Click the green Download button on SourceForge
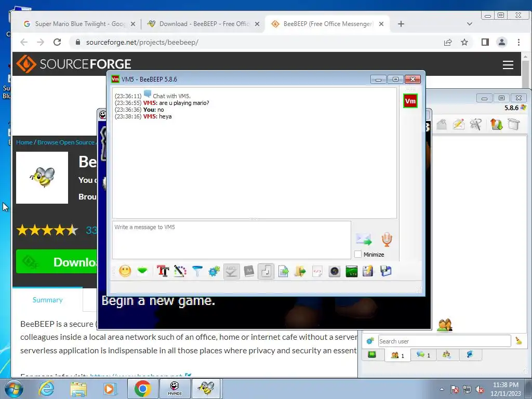The width and height of the screenshot is (532, 399). pyautogui.click(x=56, y=262)
